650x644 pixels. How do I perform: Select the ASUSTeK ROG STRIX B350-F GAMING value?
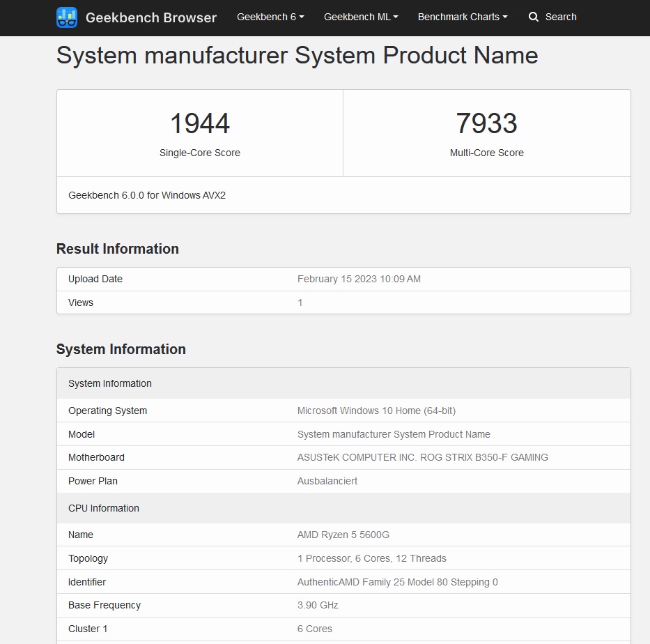(x=423, y=457)
